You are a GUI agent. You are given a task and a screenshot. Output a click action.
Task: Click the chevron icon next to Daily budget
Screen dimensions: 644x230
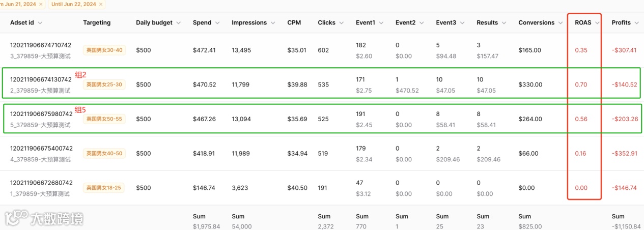[177, 23]
